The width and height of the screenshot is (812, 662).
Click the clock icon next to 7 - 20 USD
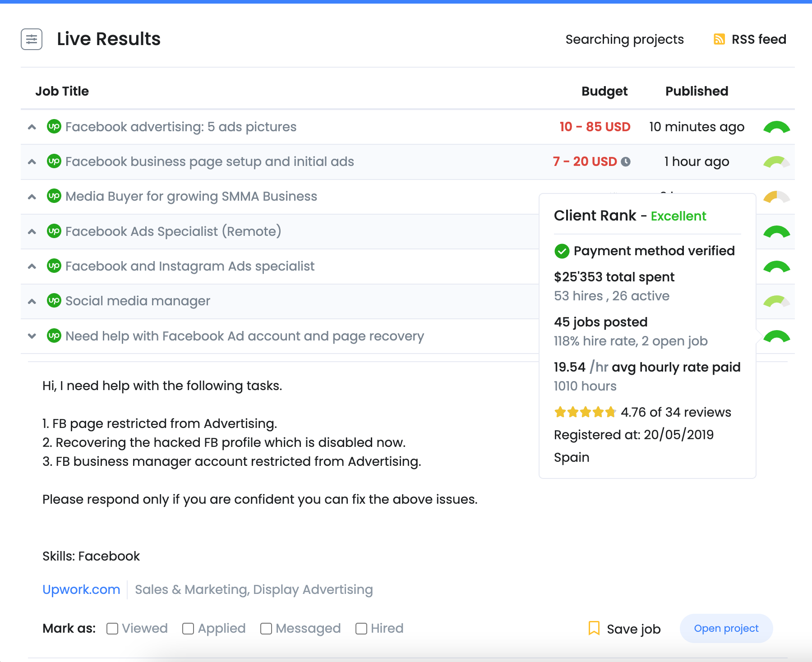tap(626, 162)
